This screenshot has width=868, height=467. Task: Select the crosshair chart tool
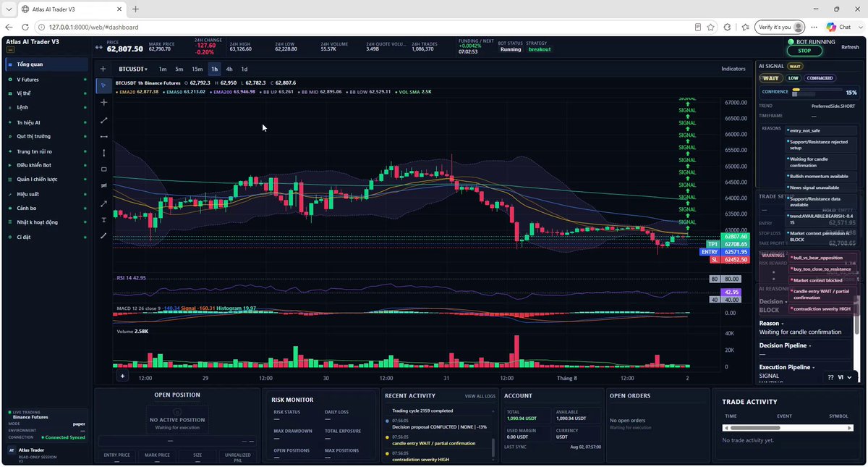[x=103, y=103]
